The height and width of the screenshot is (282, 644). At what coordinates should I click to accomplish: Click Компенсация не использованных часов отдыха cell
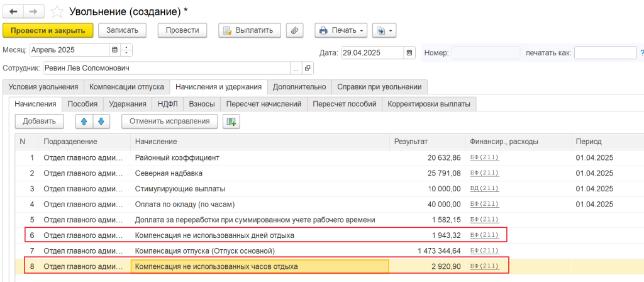(260, 266)
